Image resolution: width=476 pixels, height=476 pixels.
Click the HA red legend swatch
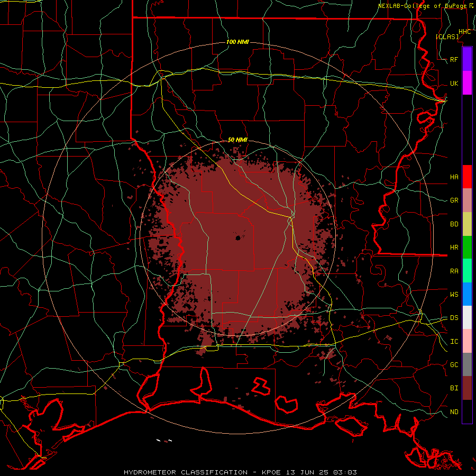(467, 177)
